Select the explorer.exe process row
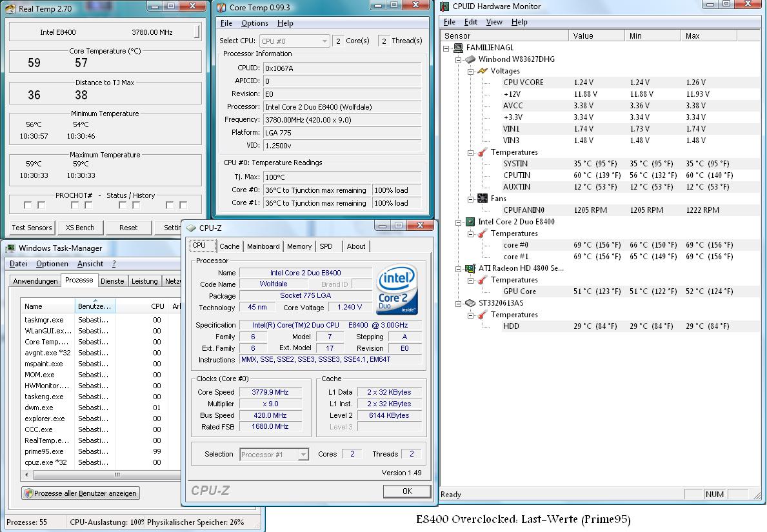The image size is (767, 532). (100, 419)
